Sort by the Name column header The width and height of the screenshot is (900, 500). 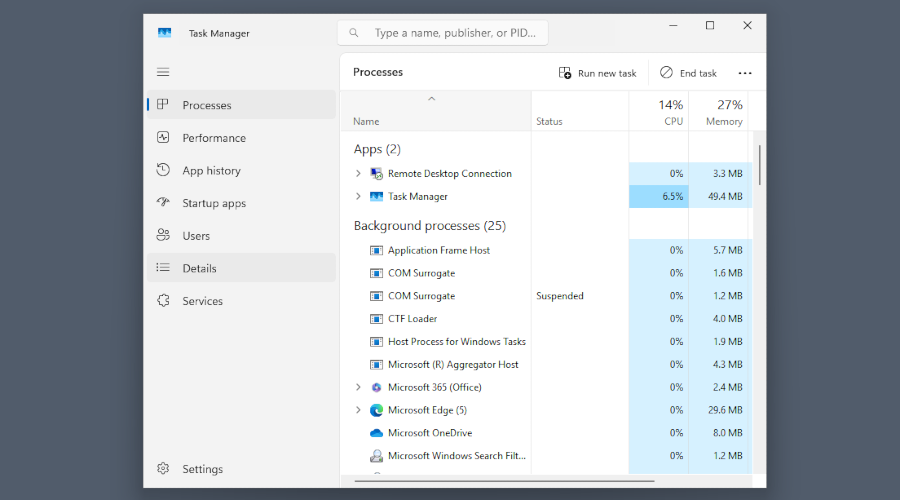(x=436, y=111)
